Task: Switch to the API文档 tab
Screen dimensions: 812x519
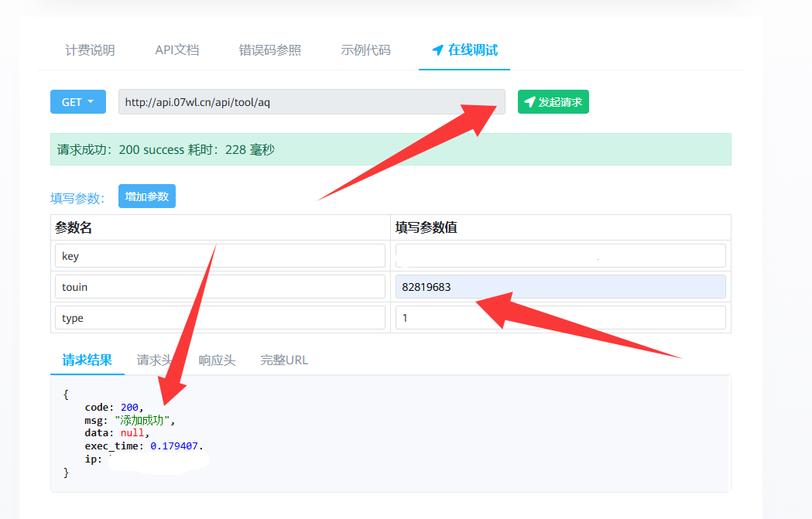Action: point(177,50)
